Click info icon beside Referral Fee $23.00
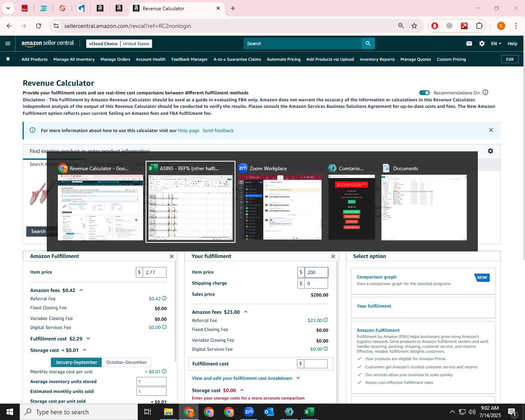 click(326, 320)
